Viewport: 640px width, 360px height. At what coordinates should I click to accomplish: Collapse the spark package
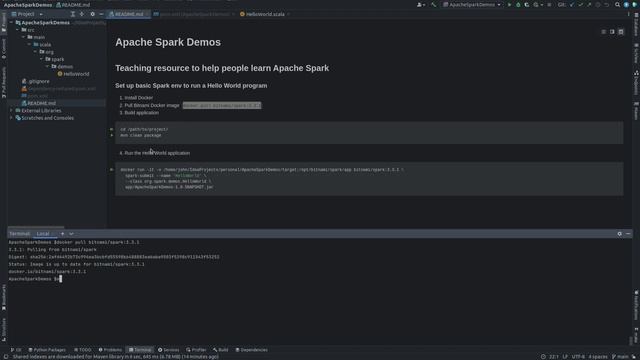pos(41,59)
